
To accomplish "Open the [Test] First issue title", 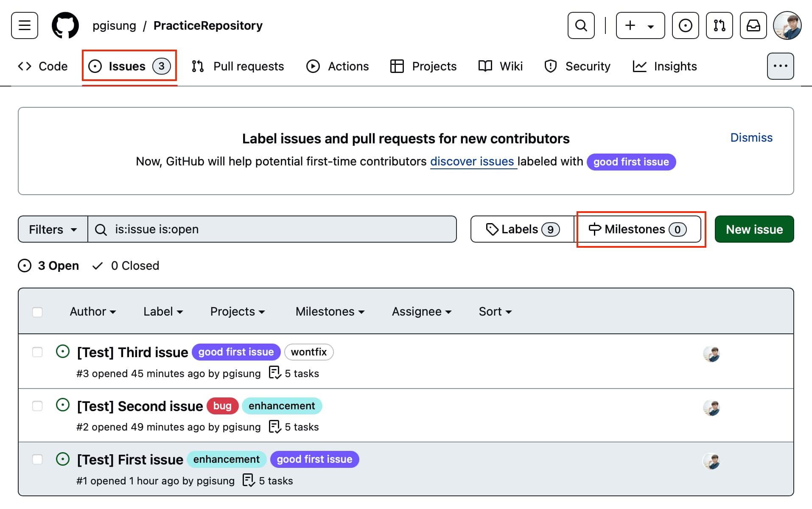I will 130,459.
